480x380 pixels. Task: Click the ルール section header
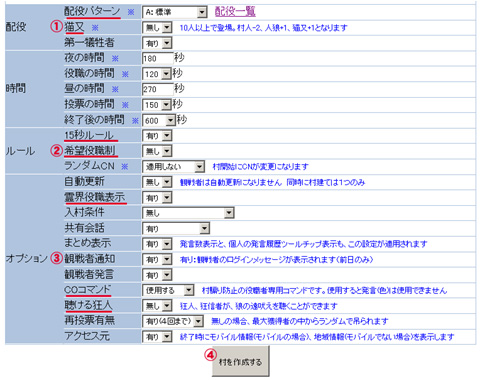(x=20, y=151)
